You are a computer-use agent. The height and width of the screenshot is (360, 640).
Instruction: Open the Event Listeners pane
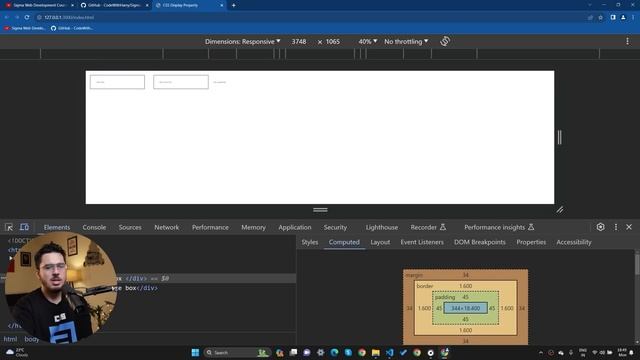click(422, 242)
